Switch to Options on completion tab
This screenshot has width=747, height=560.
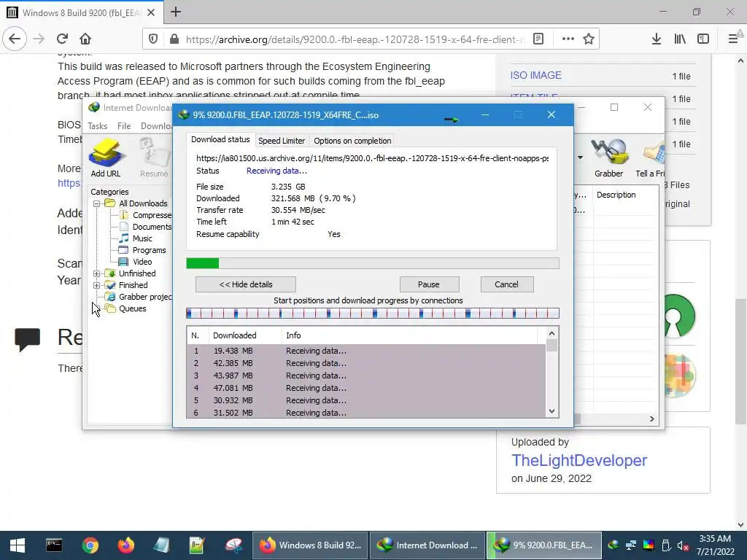coord(352,141)
